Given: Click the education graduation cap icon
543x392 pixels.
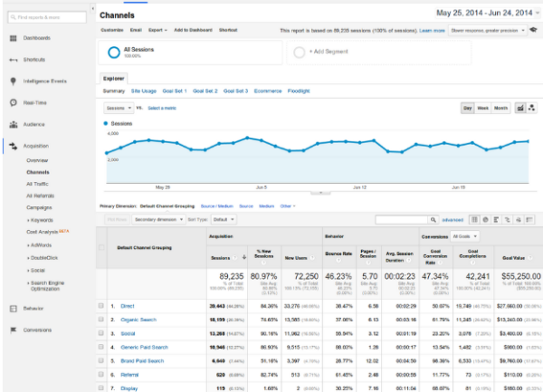Looking at the screenshot, I should point(533,30).
